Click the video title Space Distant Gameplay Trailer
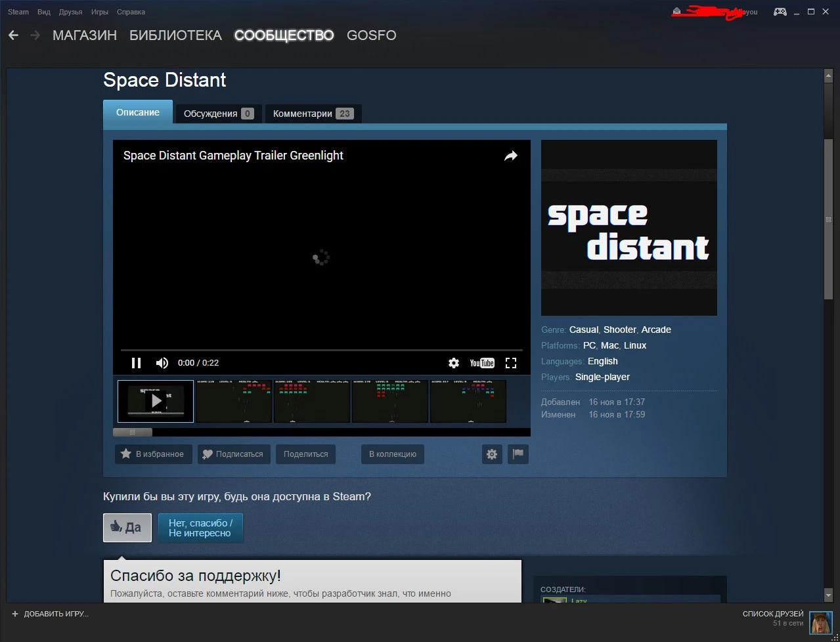The width and height of the screenshot is (840, 642). click(x=233, y=156)
